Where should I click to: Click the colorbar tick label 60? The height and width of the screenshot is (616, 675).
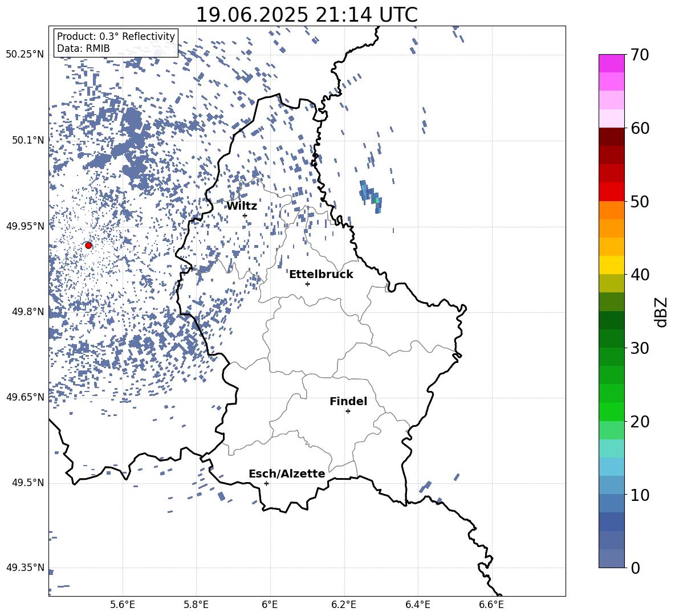640,128
